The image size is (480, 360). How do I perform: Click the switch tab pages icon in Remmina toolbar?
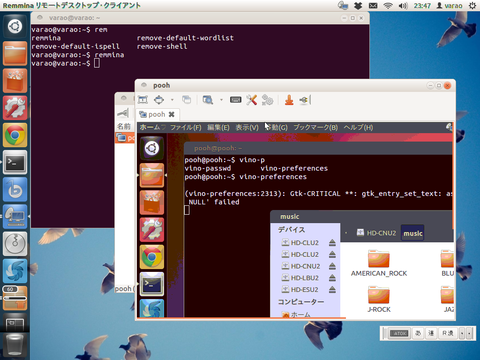[186, 100]
